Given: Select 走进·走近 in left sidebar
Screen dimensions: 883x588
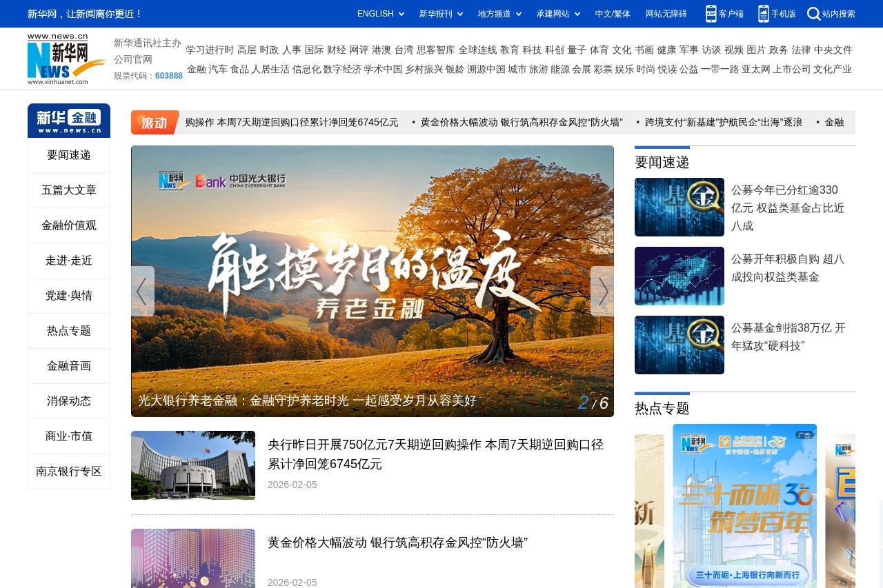Looking at the screenshot, I should tap(69, 261).
